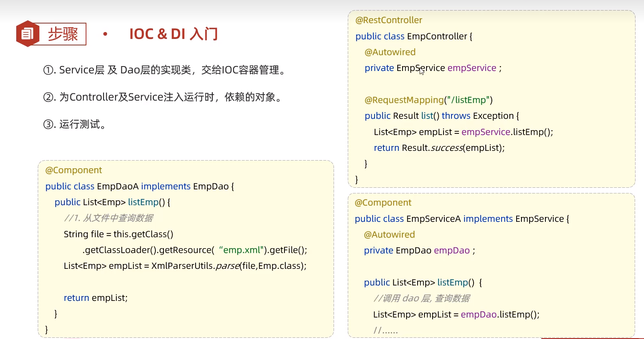
Task: Click empDao.listEmp() call line
Action: (457, 315)
